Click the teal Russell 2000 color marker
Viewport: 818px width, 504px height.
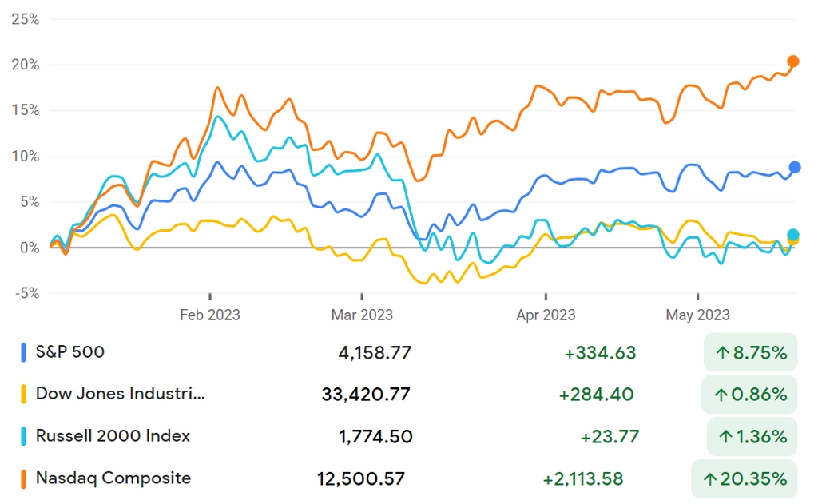(x=23, y=437)
